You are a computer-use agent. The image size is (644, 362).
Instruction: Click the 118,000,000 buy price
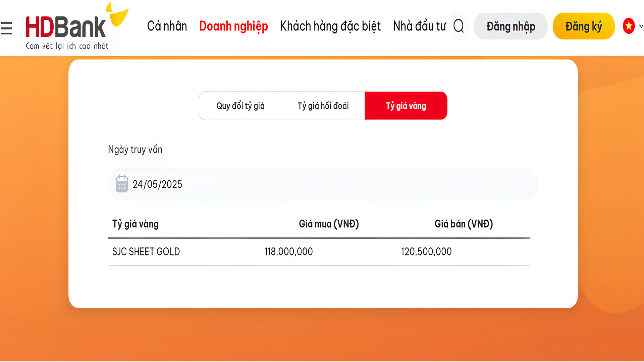click(288, 252)
